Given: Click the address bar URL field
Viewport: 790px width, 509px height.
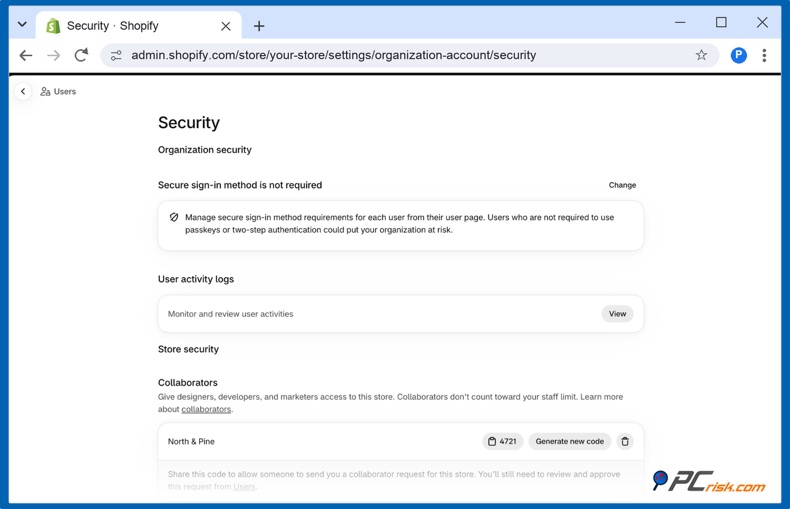Looking at the screenshot, I should 334,55.
